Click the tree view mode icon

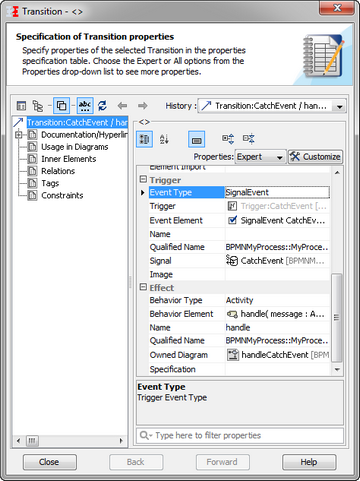pos(38,106)
